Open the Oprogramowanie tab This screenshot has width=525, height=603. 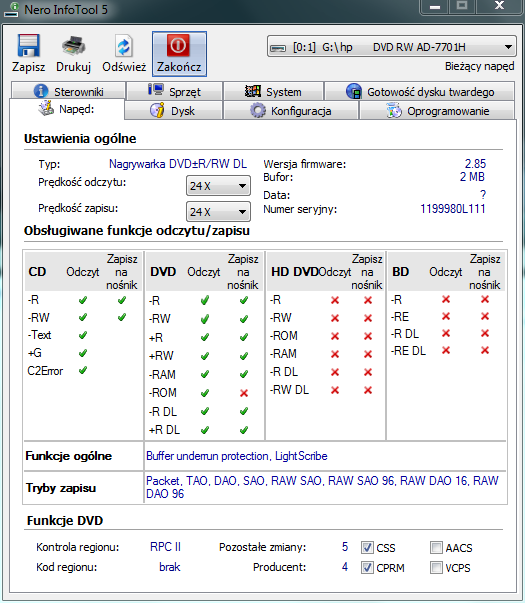tap(437, 110)
